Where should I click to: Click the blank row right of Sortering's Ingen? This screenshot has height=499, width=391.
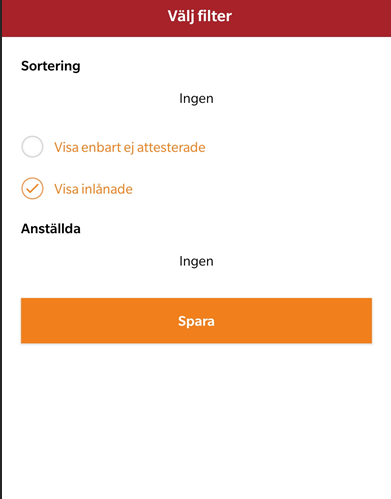[293, 99]
